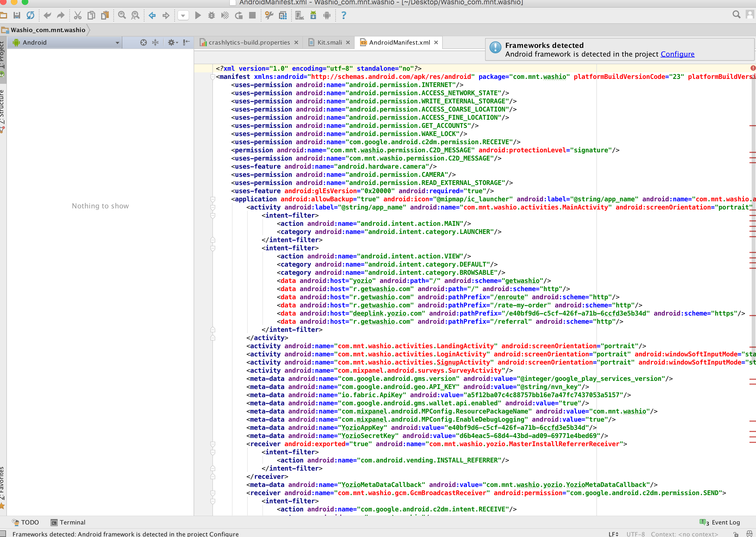Viewport: 756px width, 537px height.
Task: Close the crashlytics-build.properties tab
Action: pos(296,42)
